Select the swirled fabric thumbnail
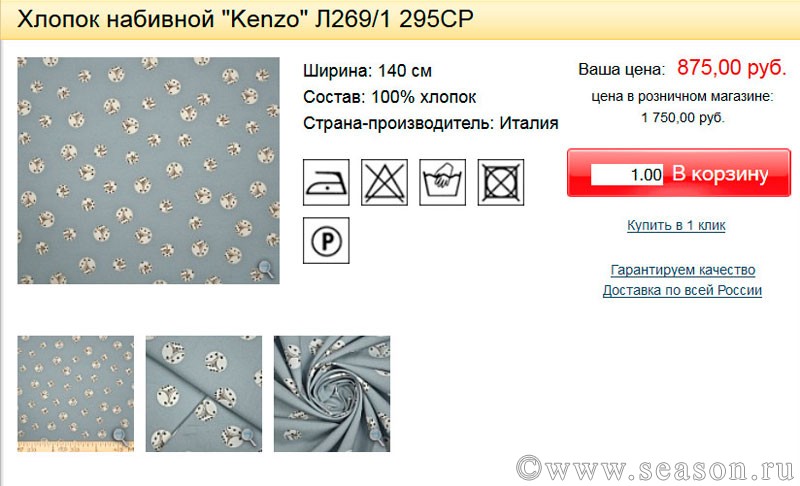The height and width of the screenshot is (486, 800). [x=332, y=394]
